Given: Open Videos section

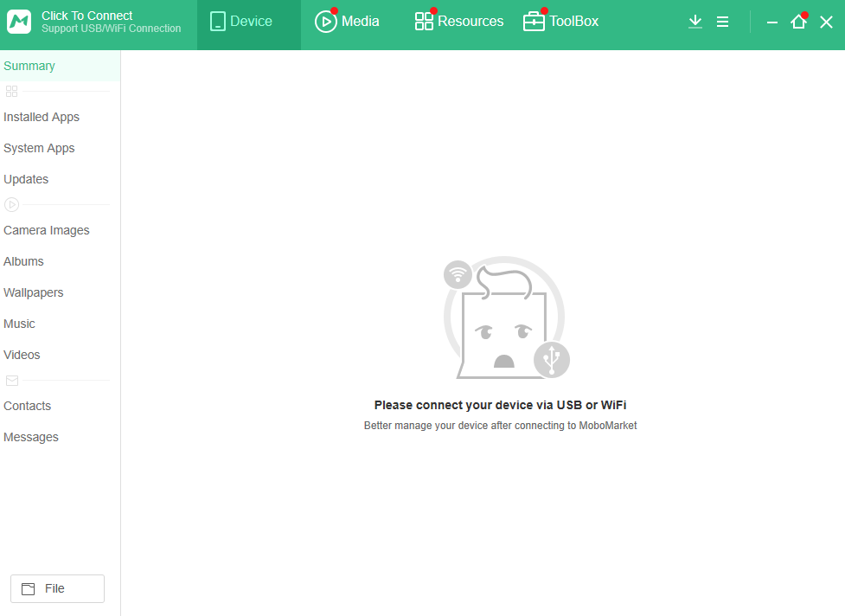Looking at the screenshot, I should 22,355.
